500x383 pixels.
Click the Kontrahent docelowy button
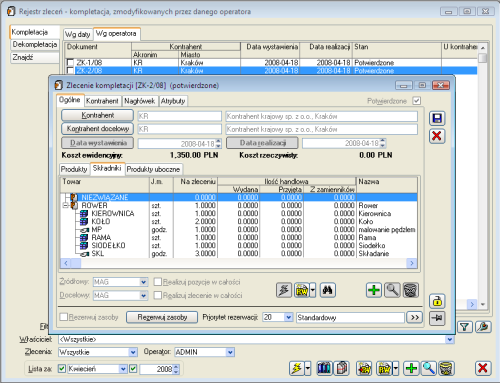(98, 129)
